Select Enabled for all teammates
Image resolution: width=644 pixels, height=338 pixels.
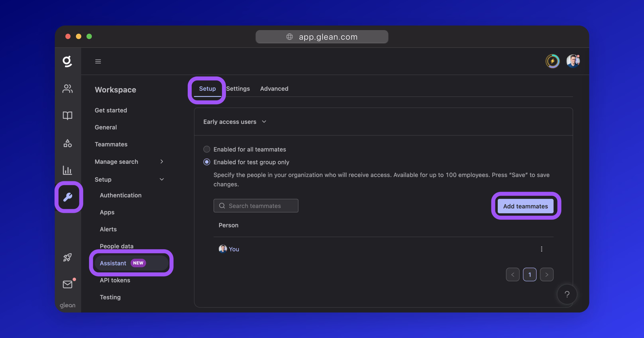coord(207,149)
